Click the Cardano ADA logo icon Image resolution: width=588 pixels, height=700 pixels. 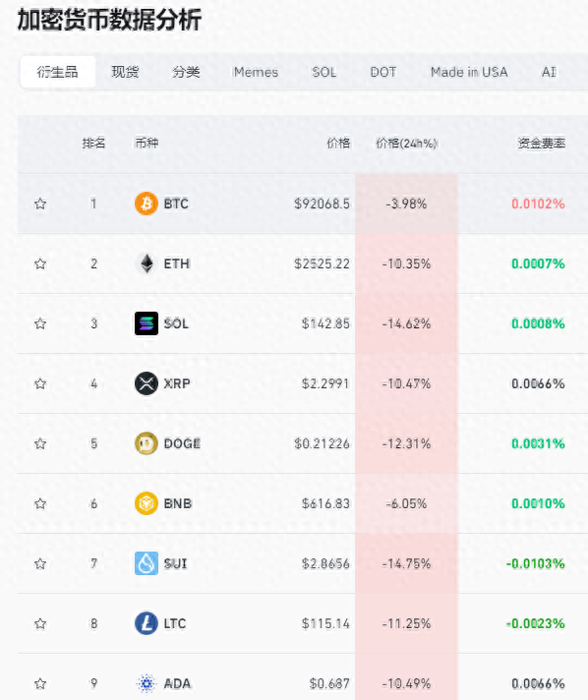147,683
